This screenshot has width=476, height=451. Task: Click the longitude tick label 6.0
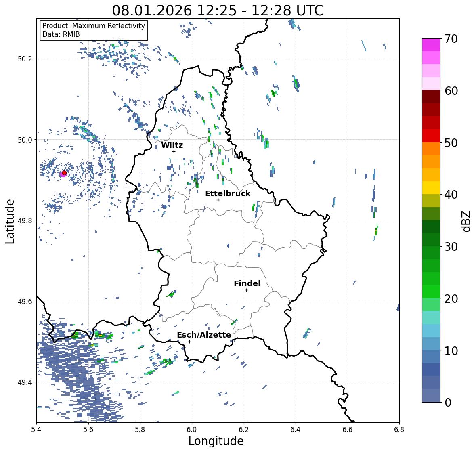192,430
